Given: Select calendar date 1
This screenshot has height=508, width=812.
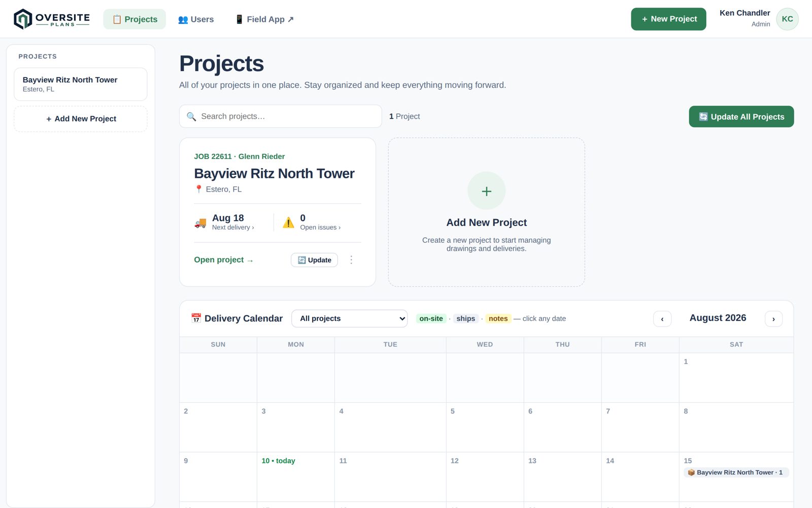Looking at the screenshot, I should click(x=736, y=378).
